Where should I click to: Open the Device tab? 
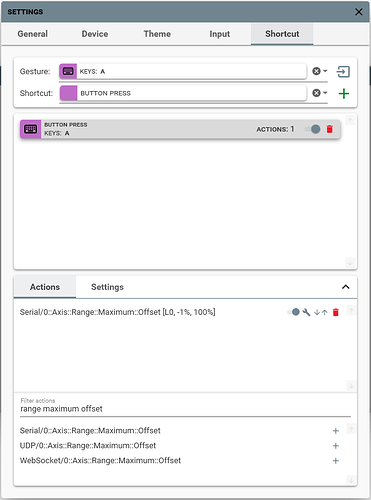click(95, 34)
